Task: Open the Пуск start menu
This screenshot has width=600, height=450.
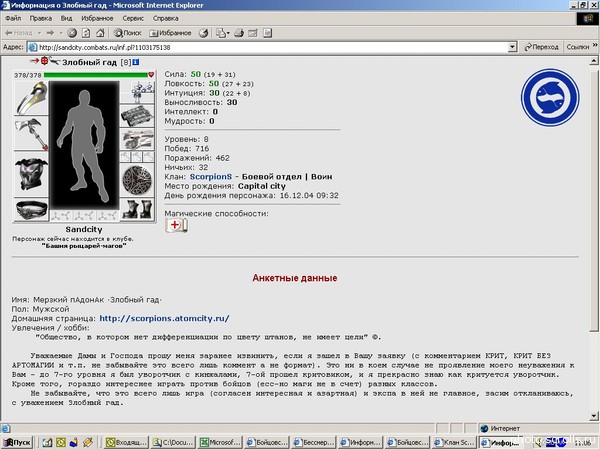Action: pyautogui.click(x=17, y=443)
